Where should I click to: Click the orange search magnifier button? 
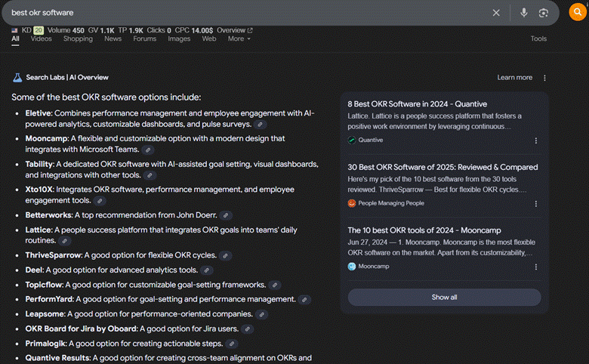(x=578, y=12)
